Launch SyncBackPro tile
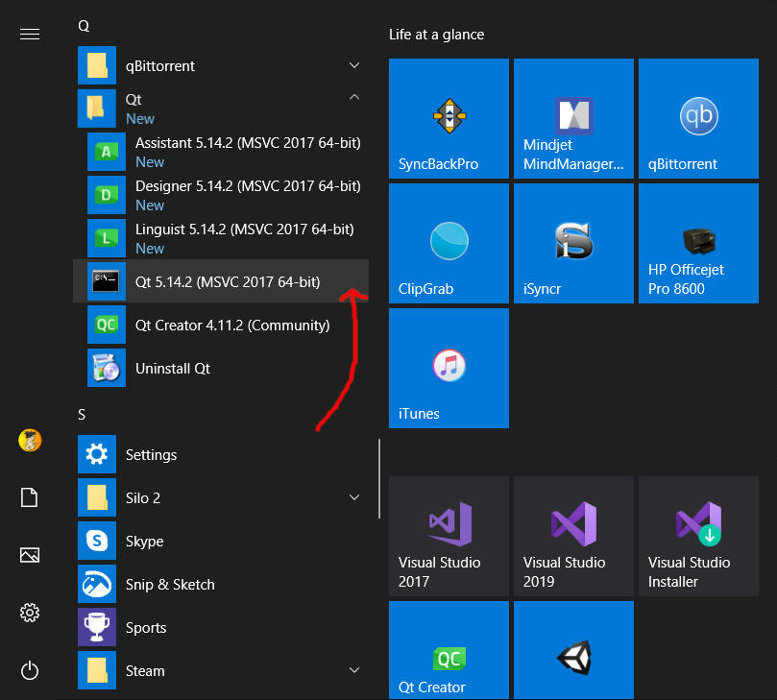 click(x=449, y=118)
